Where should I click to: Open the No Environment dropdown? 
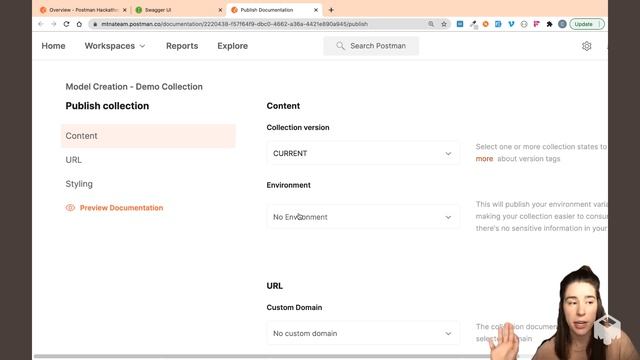pos(363,217)
